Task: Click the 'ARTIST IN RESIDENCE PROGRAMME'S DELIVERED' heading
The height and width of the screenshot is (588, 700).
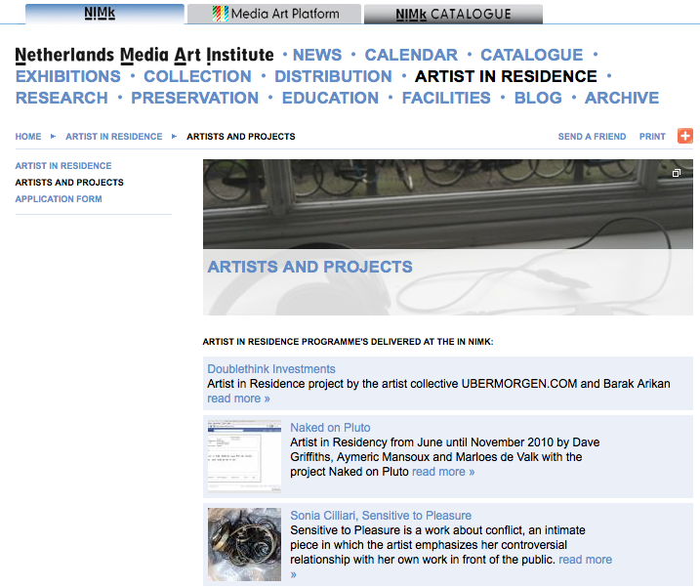Action: (348, 342)
